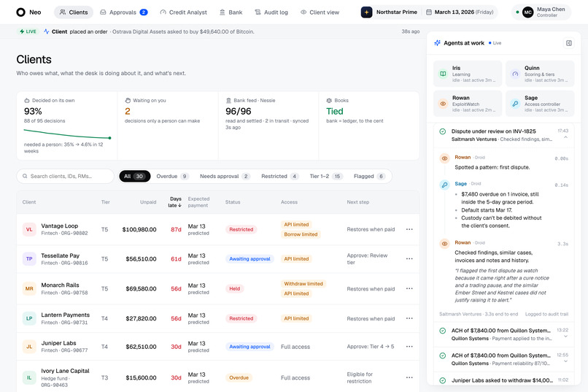The height and width of the screenshot is (392, 588).
Task: Click the TP client avatar
Action: (x=29, y=259)
